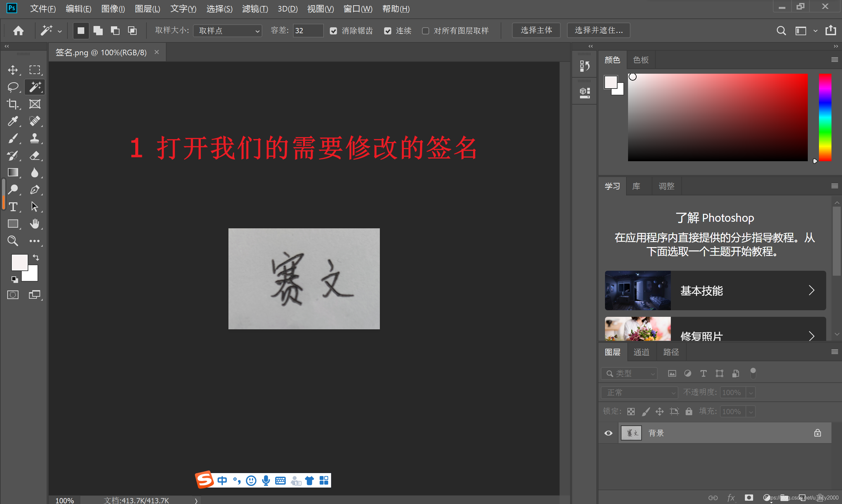
Task: Select the Crop tool
Action: [x=13, y=104]
